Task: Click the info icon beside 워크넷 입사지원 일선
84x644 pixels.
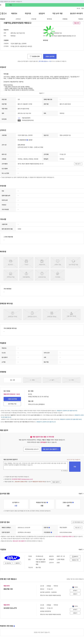Action: 47,502
